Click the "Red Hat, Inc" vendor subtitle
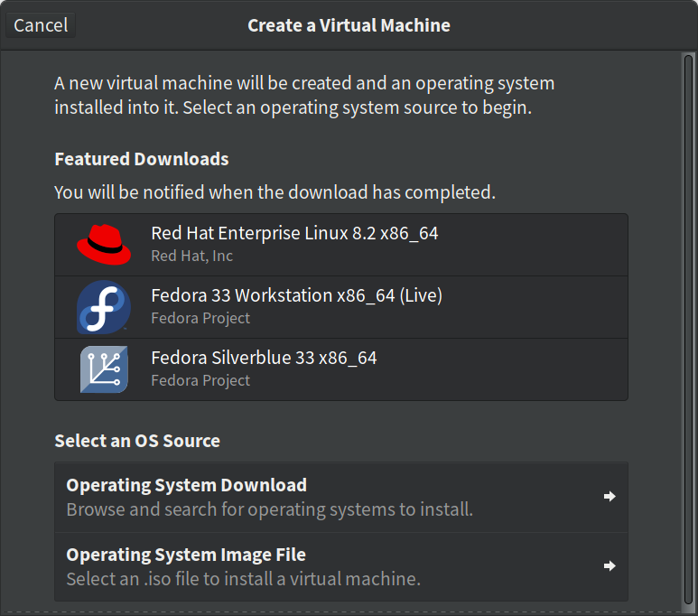 191,256
